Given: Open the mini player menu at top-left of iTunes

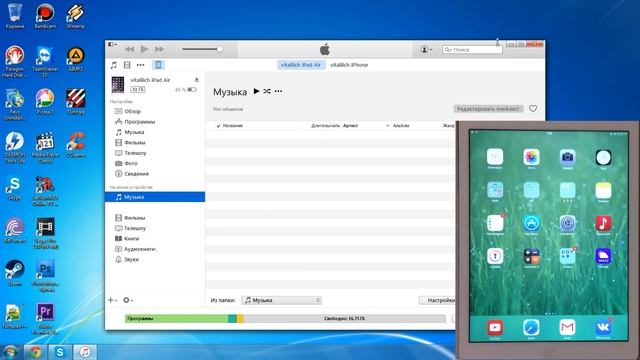Looking at the screenshot, I should click(x=112, y=44).
